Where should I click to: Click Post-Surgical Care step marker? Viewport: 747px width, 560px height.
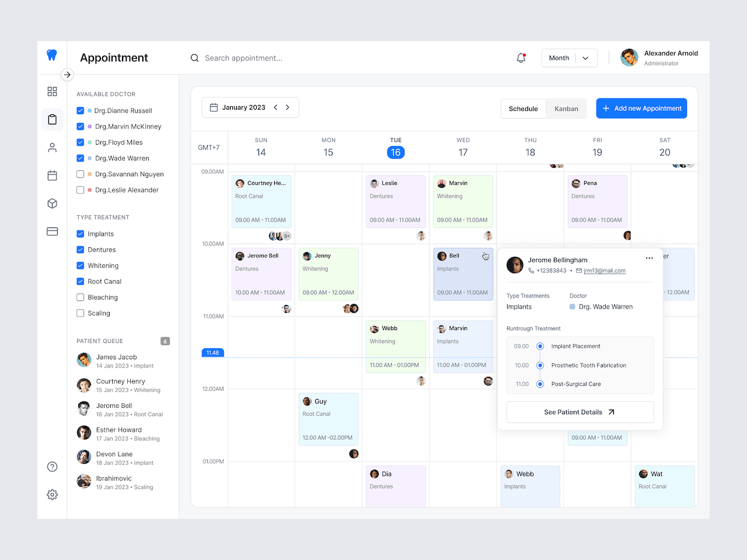click(x=540, y=384)
